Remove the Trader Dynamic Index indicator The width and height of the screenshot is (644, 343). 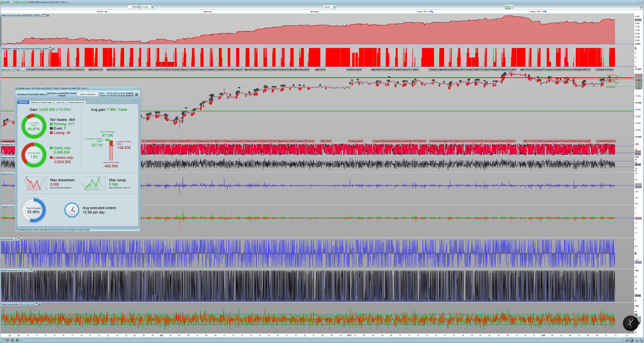tap(39, 304)
